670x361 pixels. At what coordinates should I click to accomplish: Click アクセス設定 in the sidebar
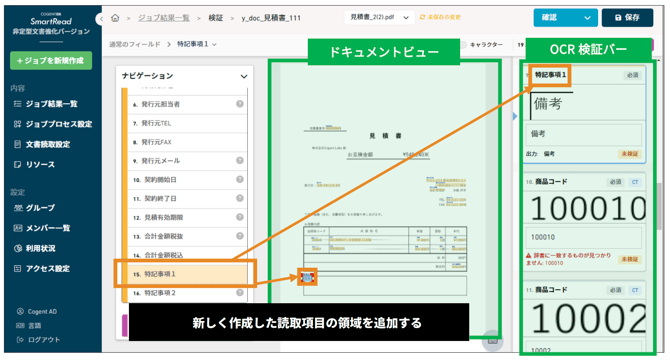48,269
